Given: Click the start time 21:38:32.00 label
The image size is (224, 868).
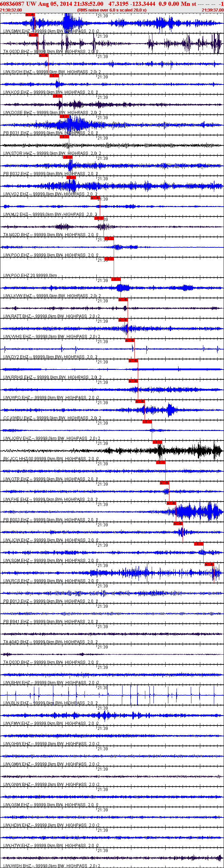Looking at the screenshot, I should pos(11,10).
